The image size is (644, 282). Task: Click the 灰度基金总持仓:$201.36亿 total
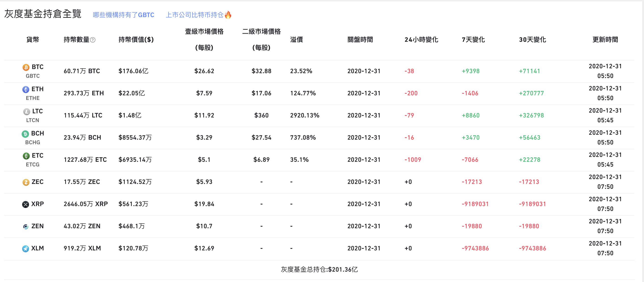tap(319, 270)
